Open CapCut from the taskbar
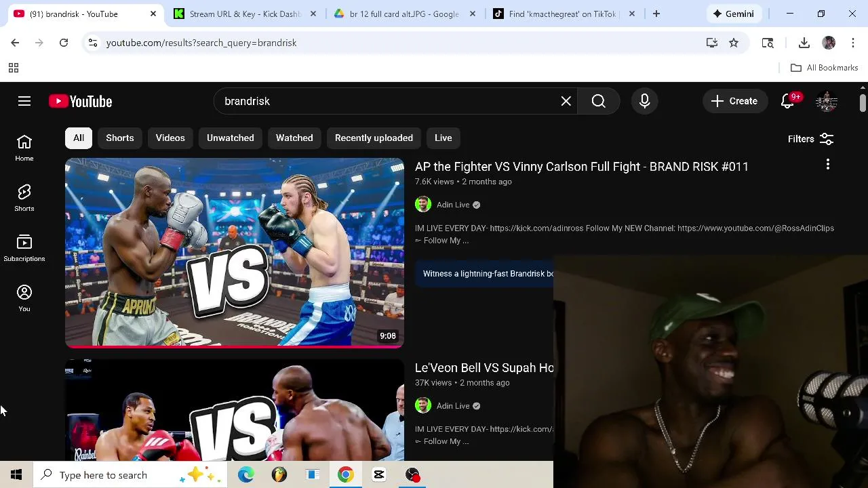Image resolution: width=868 pixels, height=488 pixels. [379, 474]
